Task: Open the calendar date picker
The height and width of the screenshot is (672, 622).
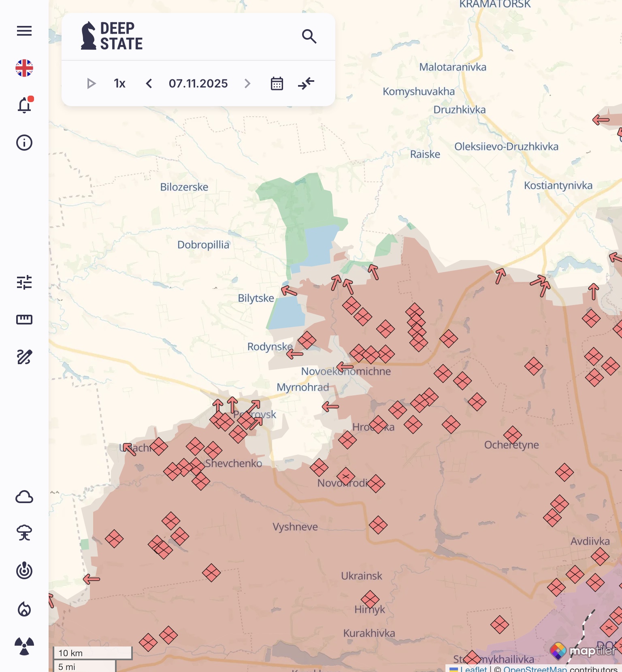Action: point(277,83)
